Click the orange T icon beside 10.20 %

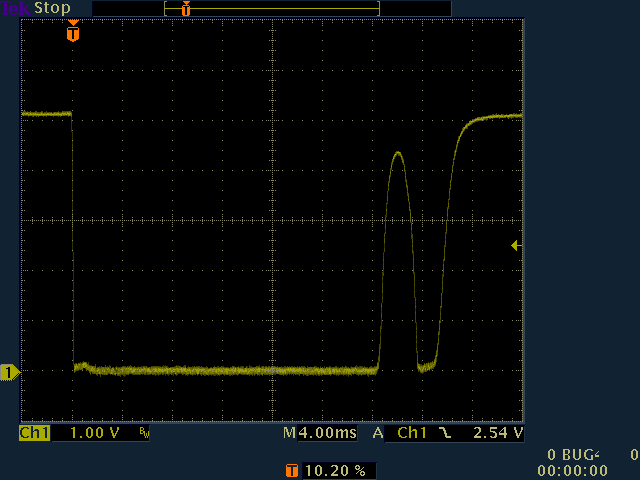tap(291, 470)
